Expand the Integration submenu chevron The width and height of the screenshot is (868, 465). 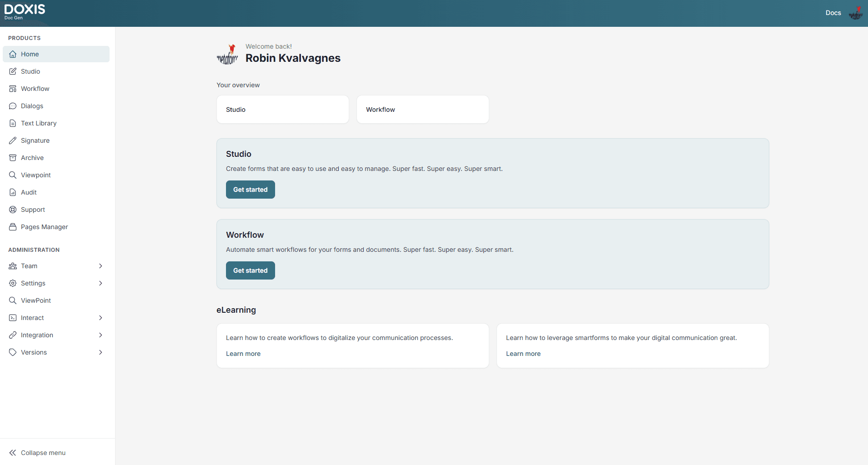pos(100,335)
